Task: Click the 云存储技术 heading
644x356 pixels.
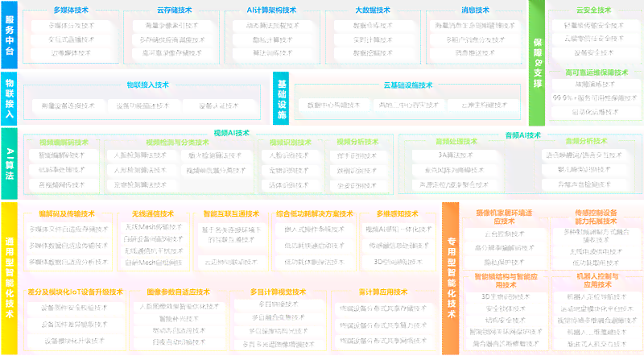Action: coord(174,10)
